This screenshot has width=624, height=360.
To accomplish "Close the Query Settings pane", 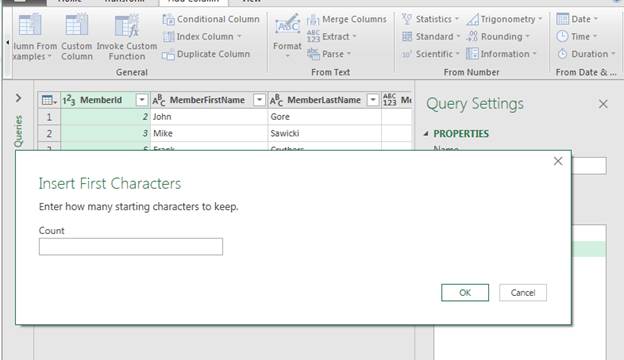I will [603, 104].
